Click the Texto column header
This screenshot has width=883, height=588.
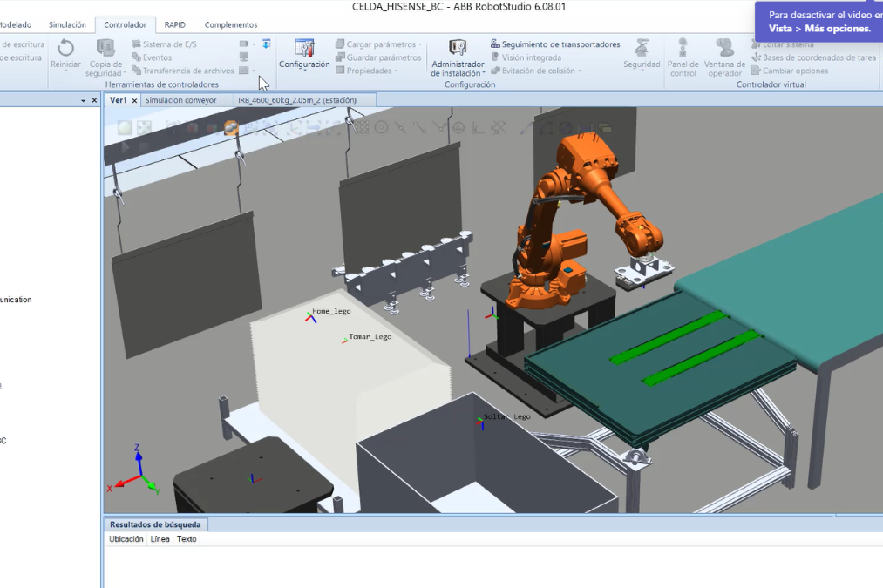187,539
